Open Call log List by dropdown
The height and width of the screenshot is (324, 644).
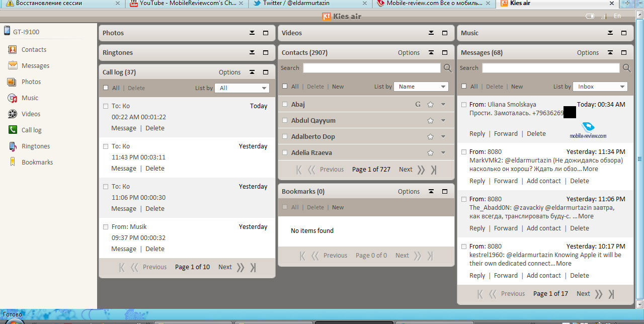click(242, 88)
